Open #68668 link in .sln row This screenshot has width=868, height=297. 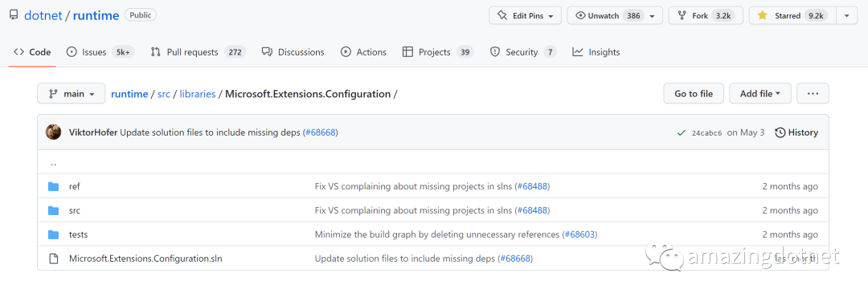(515, 258)
